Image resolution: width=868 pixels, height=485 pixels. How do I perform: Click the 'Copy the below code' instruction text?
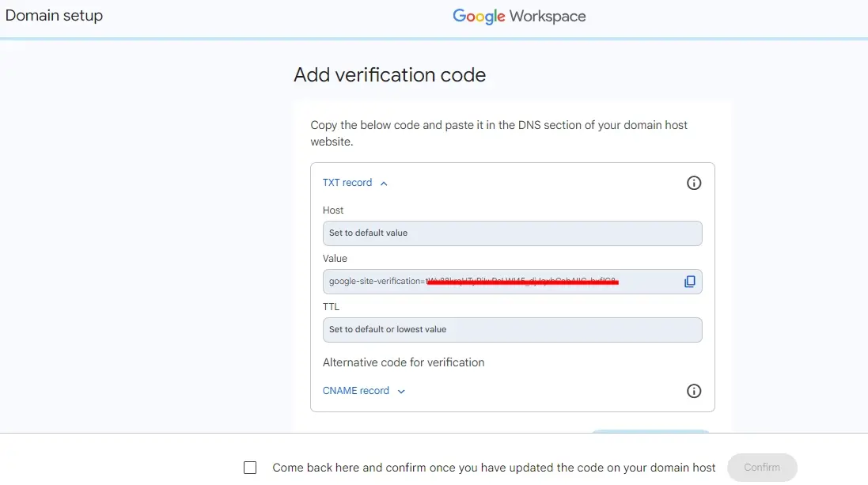click(498, 134)
